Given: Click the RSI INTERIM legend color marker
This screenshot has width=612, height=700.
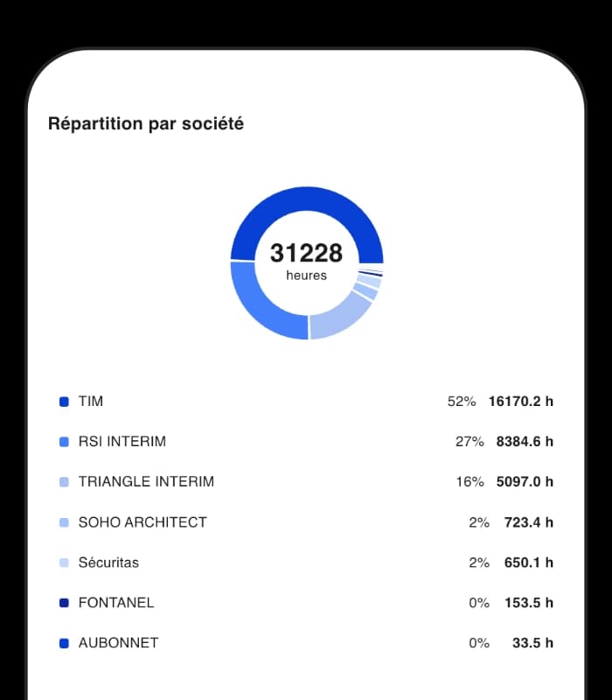Looking at the screenshot, I should (x=62, y=442).
